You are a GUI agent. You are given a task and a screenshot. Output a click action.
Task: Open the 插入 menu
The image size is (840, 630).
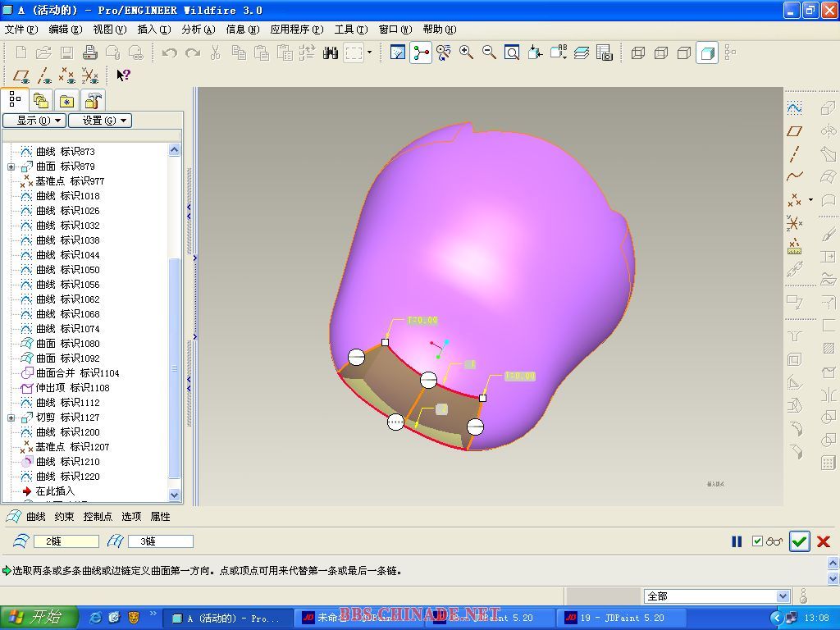153,30
